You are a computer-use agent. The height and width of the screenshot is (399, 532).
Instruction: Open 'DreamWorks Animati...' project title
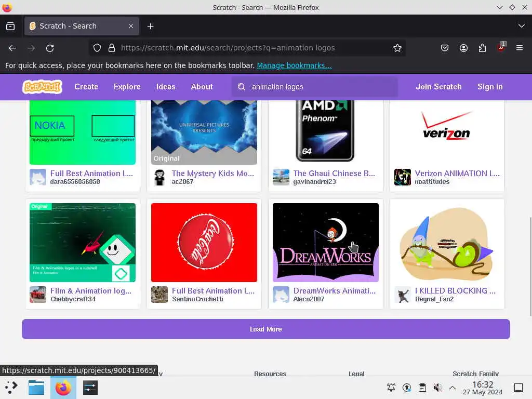[334, 291]
